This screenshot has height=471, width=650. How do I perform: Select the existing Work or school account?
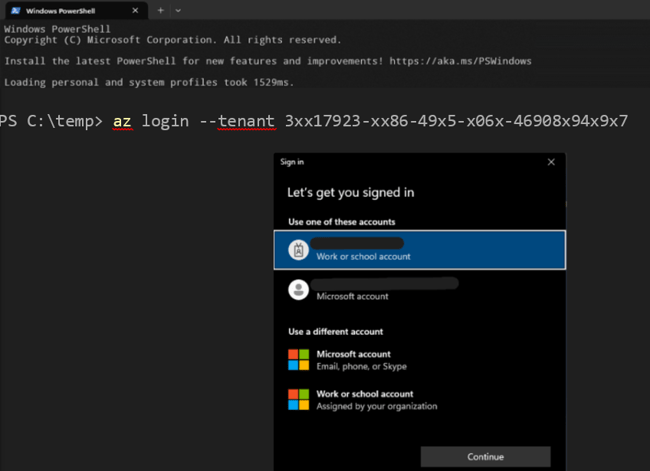pyautogui.click(x=420, y=250)
